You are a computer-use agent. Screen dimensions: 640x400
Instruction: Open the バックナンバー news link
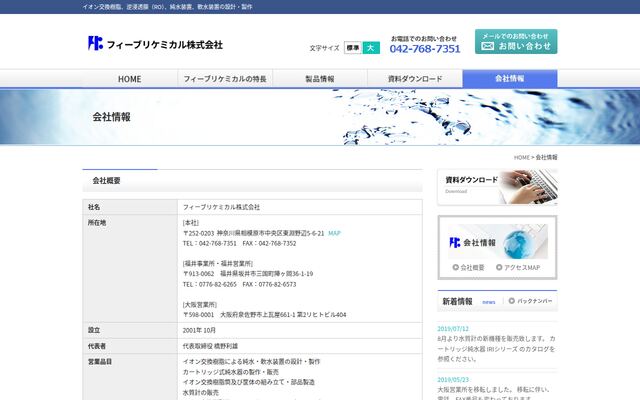click(535, 301)
